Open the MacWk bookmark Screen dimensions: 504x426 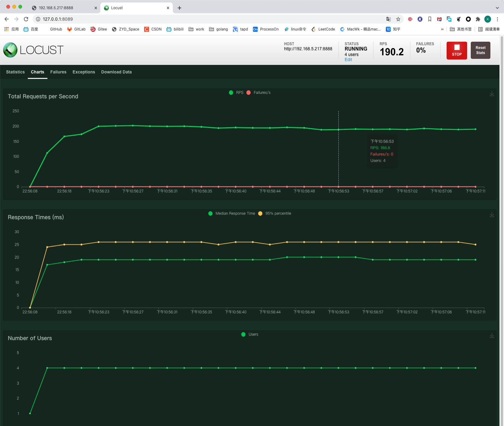coord(360,29)
